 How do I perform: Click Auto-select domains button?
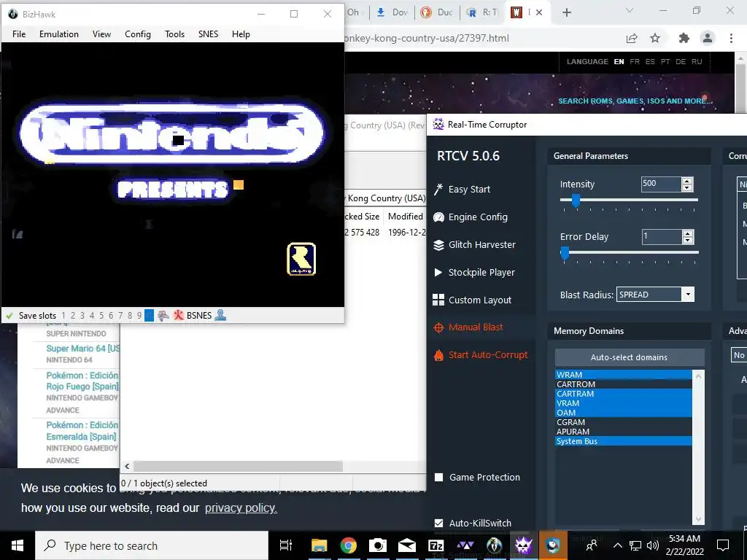629,357
